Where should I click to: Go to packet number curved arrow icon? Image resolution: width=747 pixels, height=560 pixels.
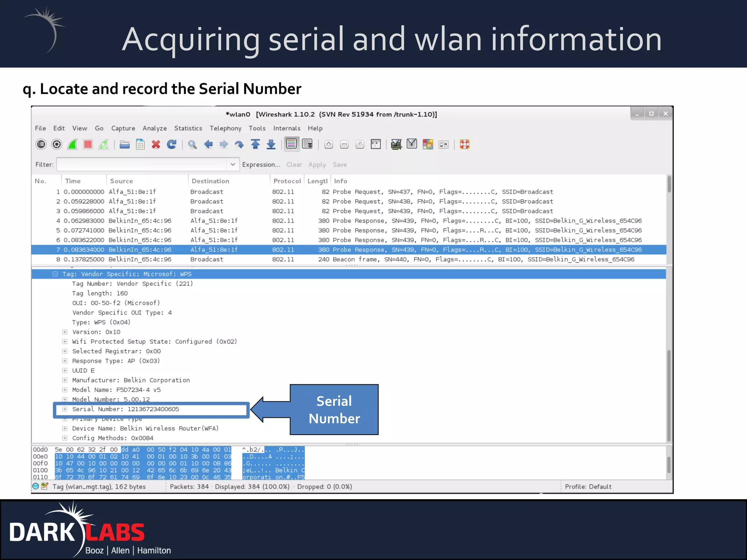click(x=239, y=144)
